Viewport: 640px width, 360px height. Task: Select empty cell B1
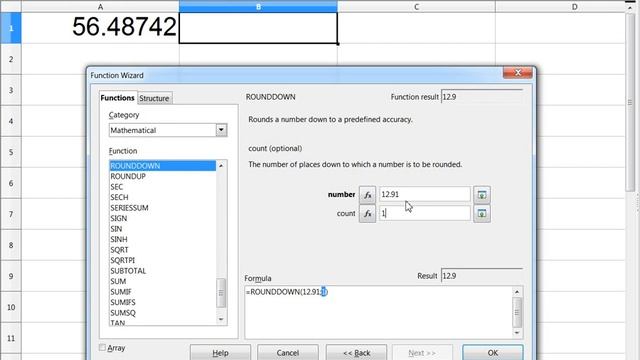[x=258, y=28]
